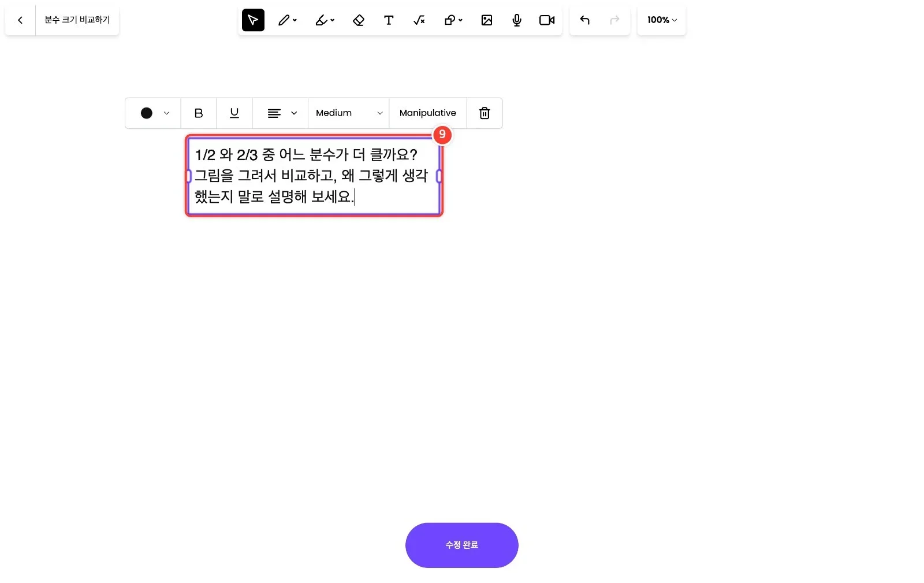The height and width of the screenshot is (583, 924).
Task: Grab the right resize handle of text box
Action: (439, 176)
